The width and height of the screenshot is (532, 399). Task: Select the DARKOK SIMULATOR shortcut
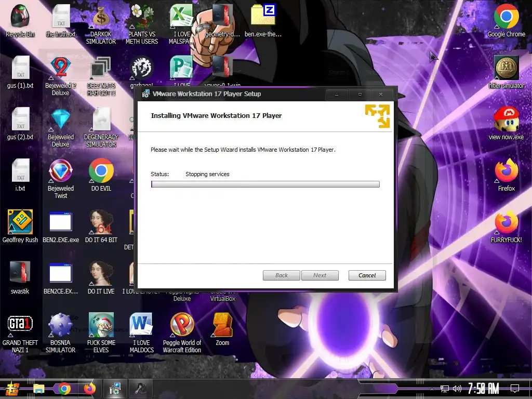coord(101,24)
